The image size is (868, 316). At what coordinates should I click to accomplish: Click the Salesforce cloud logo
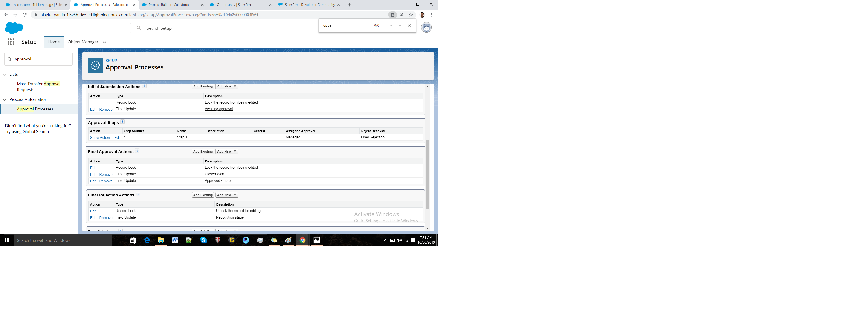tap(14, 28)
